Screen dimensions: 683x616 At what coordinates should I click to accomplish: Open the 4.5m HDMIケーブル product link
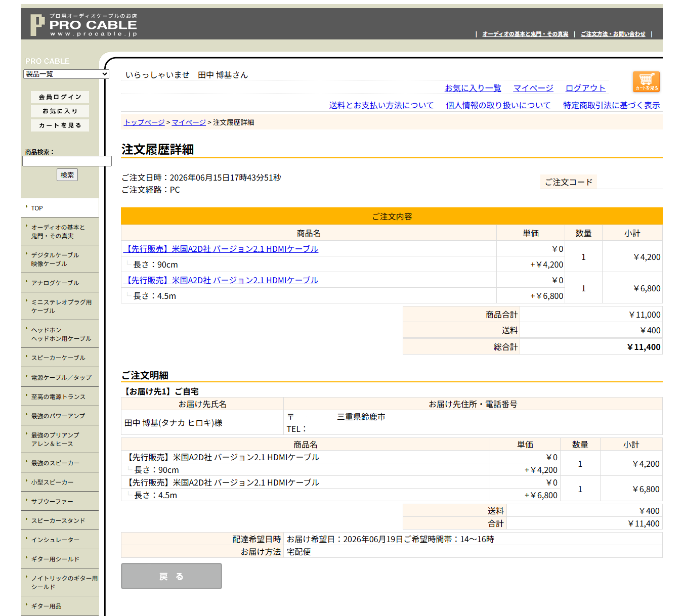point(221,280)
